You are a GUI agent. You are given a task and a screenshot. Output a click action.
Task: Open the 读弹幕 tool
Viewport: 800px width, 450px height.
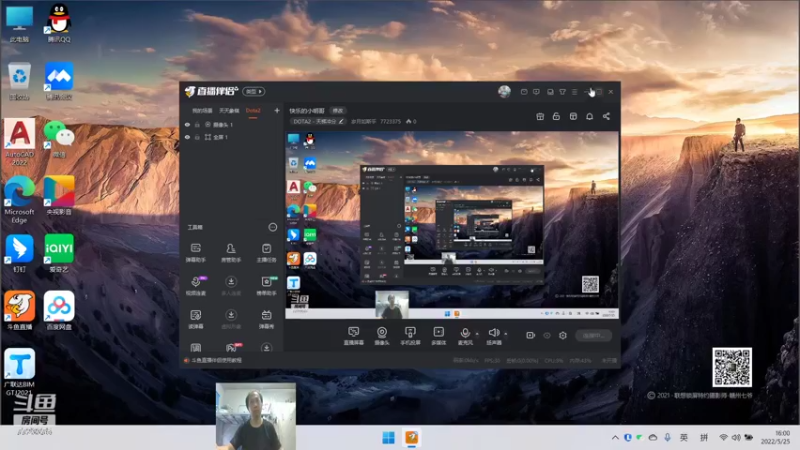click(x=195, y=319)
